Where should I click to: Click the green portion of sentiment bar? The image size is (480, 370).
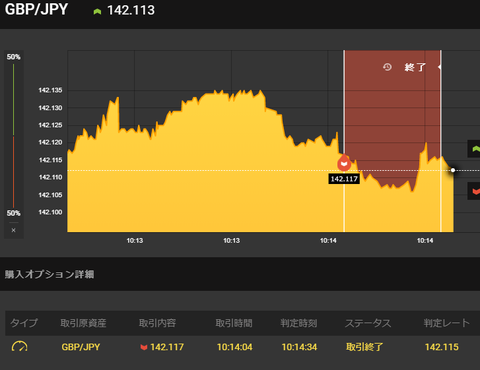click(13, 99)
